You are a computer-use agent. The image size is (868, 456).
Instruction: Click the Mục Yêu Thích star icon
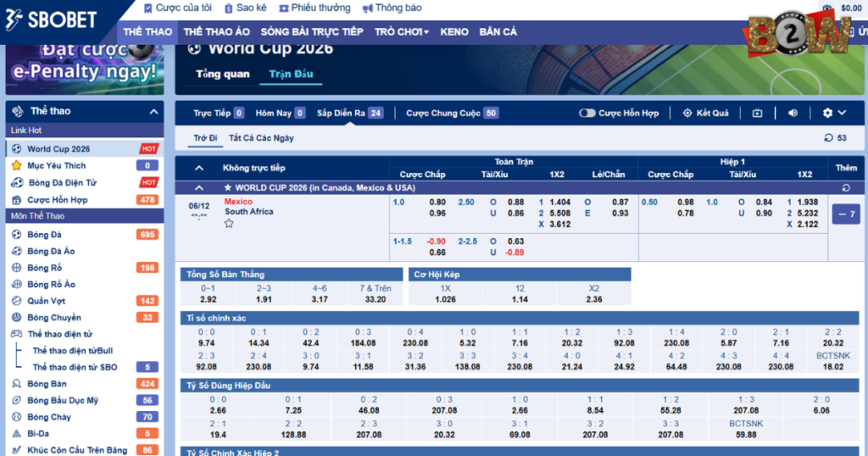coord(17,165)
